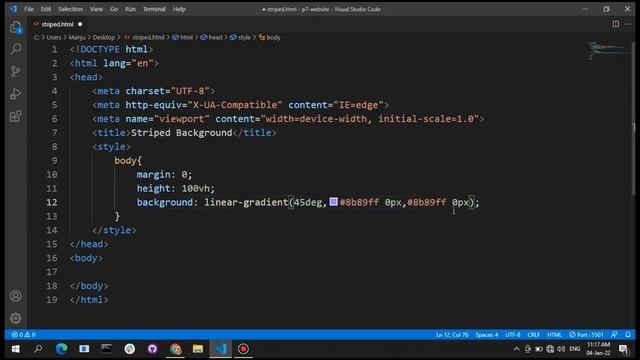Click the #8b89ff color swatch on line 12
Viewport: 640px width, 360px height.
[333, 202]
